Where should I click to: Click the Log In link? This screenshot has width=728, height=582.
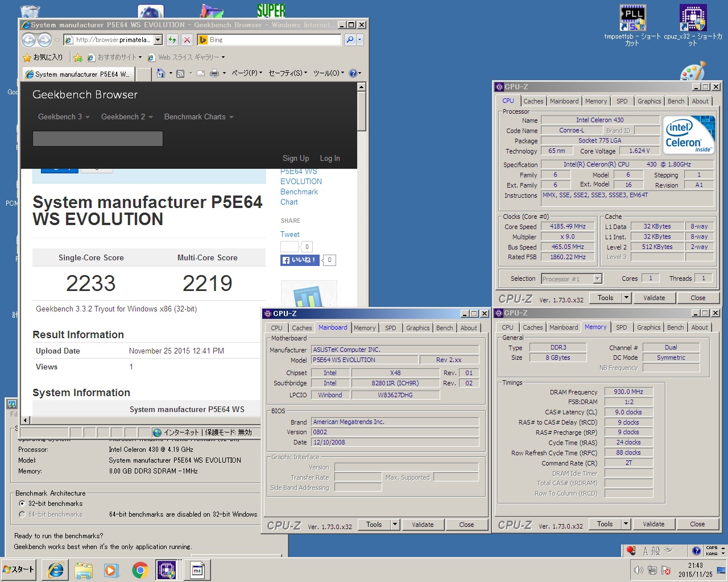[330, 158]
